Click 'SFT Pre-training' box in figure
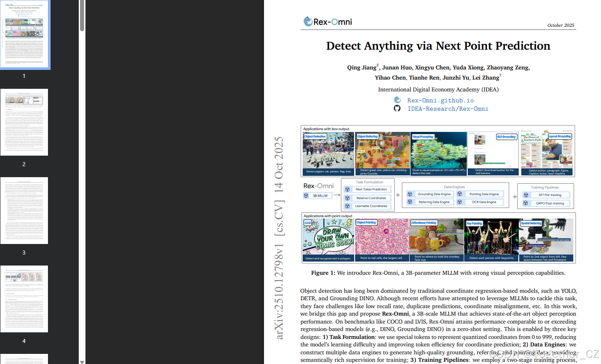This screenshot has height=364, width=601. click(546, 195)
